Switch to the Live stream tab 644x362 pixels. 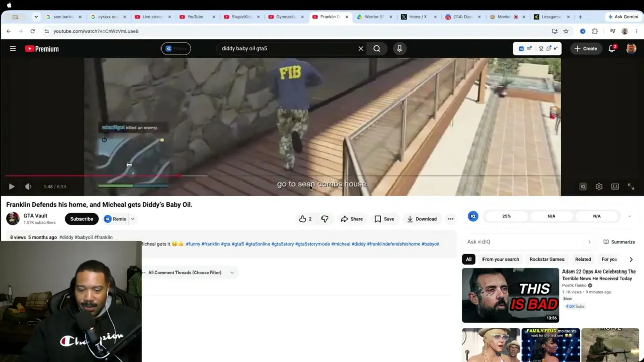click(152, 17)
